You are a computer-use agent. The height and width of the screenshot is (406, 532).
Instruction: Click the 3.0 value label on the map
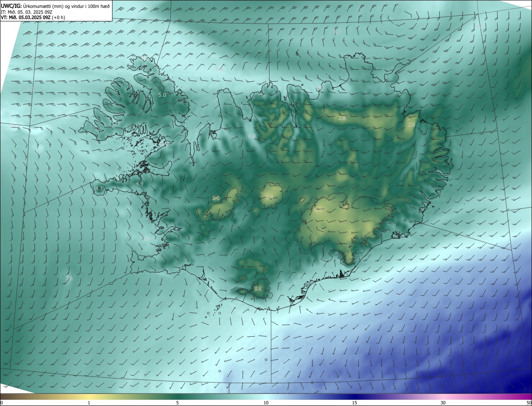tap(216, 198)
